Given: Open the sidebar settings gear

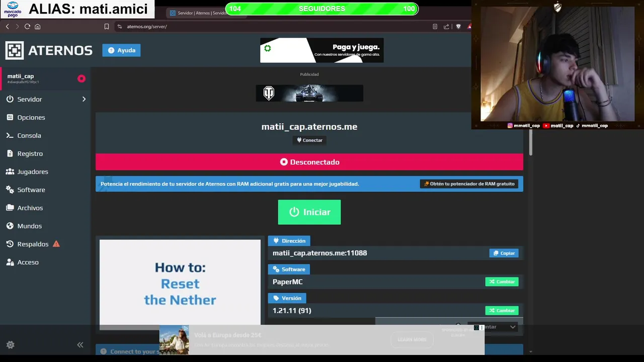Looking at the screenshot, I should pos(10,345).
